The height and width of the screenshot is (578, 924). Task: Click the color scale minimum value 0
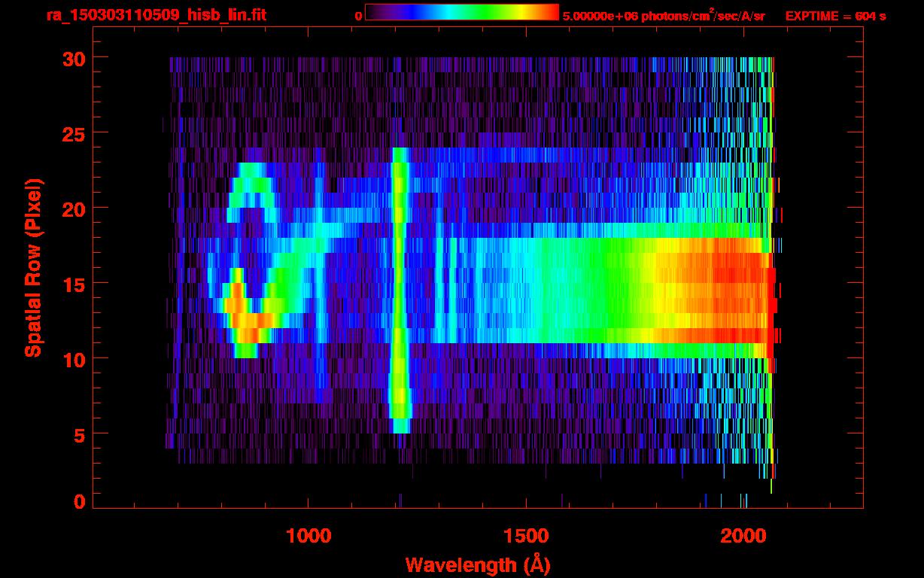(359, 16)
